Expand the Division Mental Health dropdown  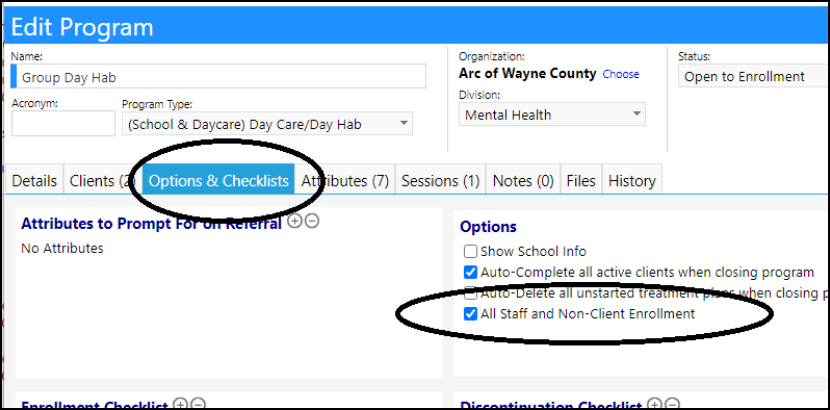coord(552,114)
